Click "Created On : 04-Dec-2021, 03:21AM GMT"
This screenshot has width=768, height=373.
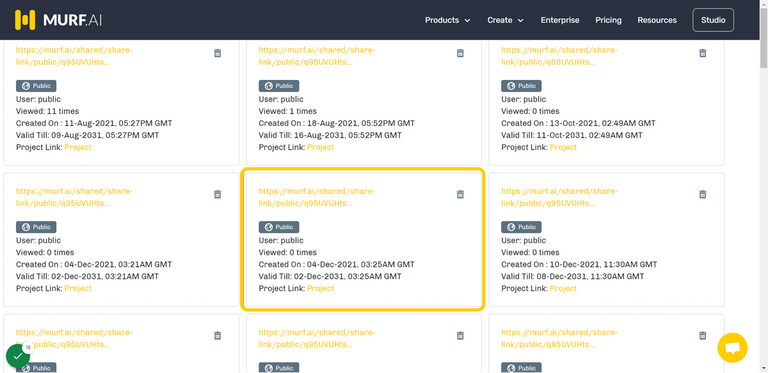[x=94, y=264]
